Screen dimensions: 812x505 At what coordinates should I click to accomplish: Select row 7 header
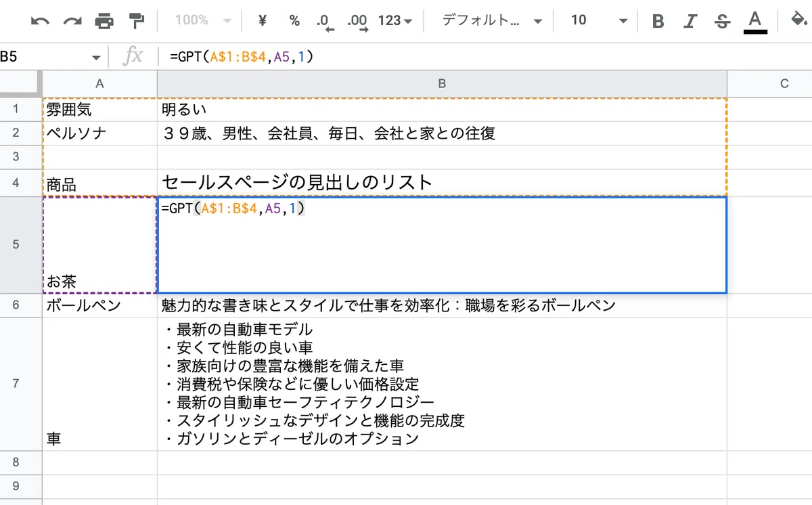pyautogui.click(x=20, y=384)
